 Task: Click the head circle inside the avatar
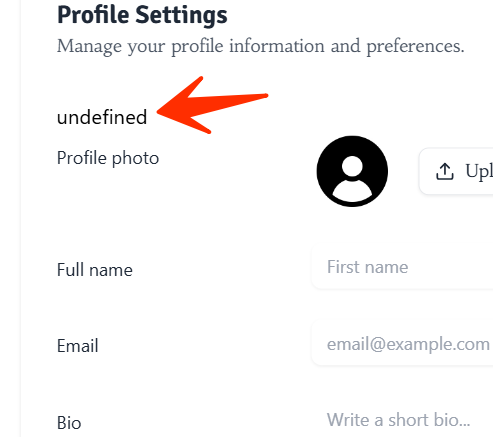tap(352, 166)
